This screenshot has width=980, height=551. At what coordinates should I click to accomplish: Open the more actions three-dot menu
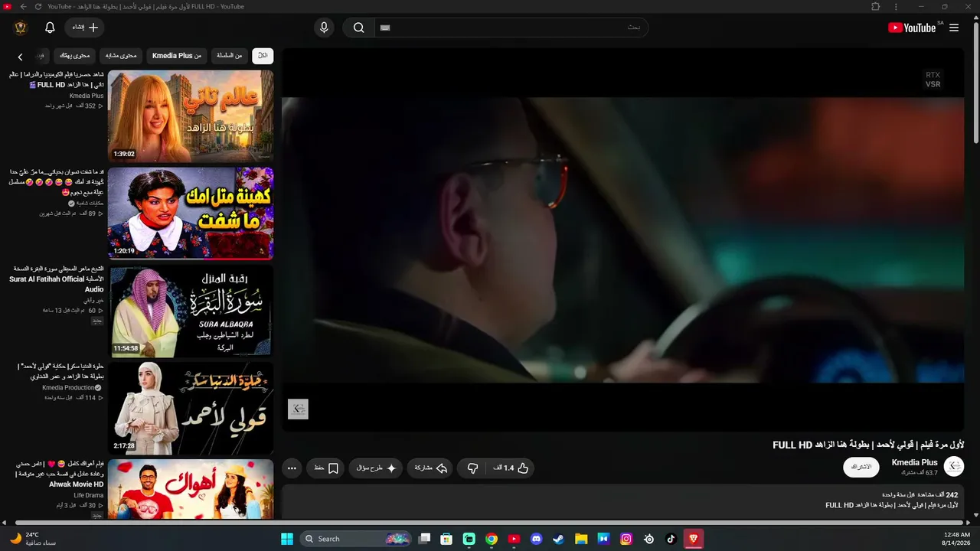[x=292, y=468]
